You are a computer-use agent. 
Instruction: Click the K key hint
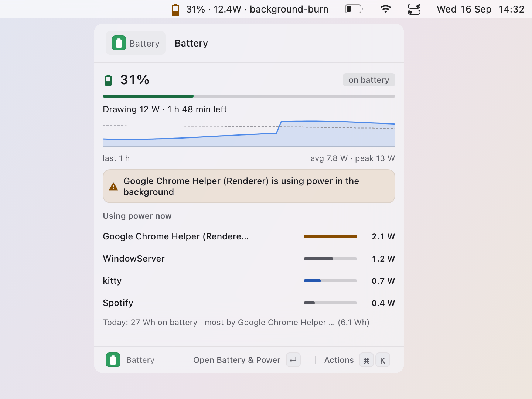point(383,360)
